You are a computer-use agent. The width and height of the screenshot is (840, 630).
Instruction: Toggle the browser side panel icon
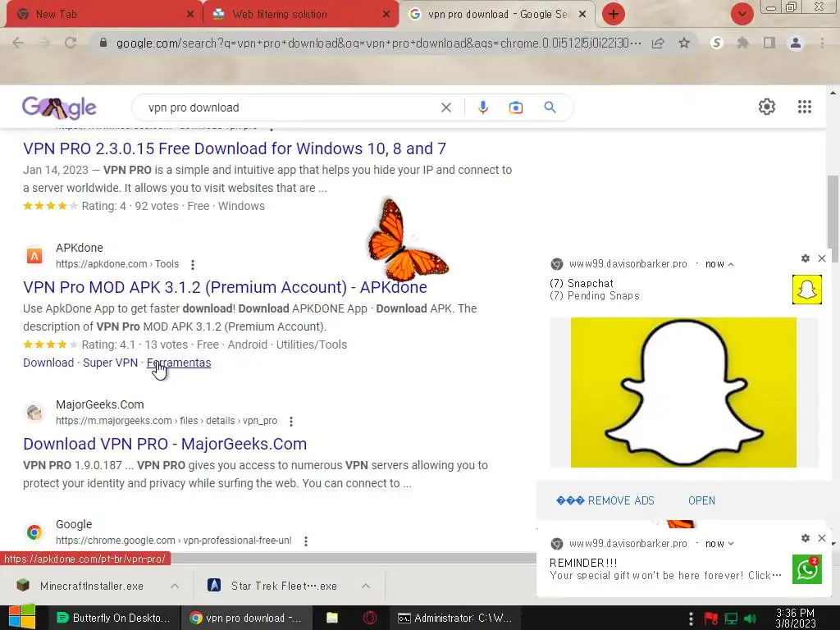769,43
